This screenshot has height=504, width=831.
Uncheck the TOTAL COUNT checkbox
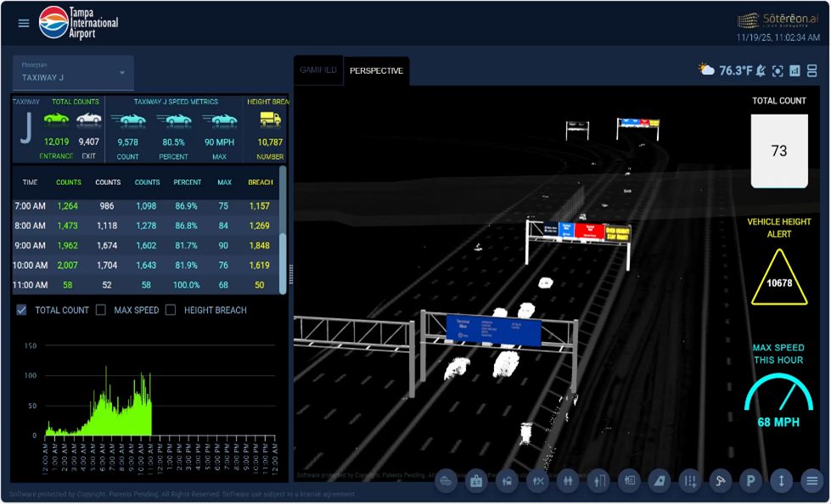(x=21, y=311)
